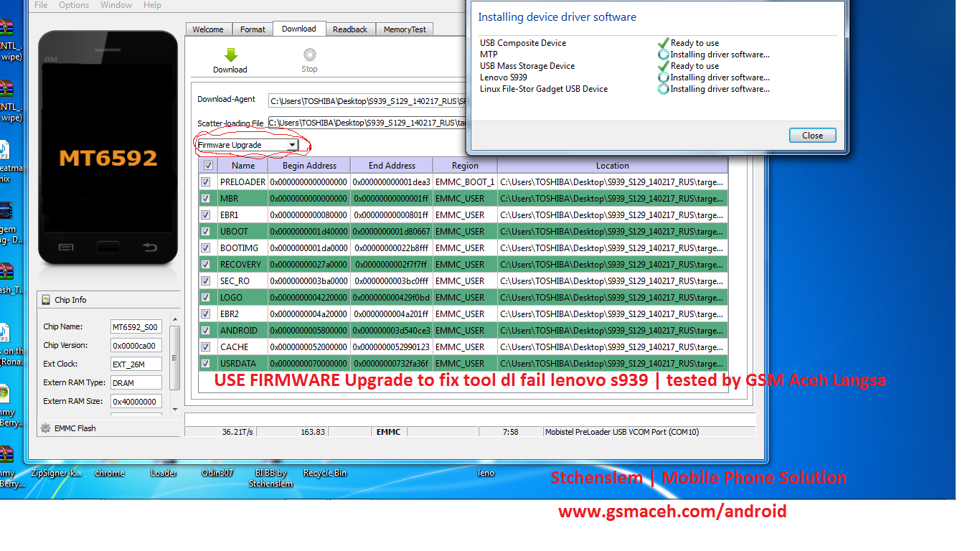Click the Chip Version field 0x0000ca00
The width and height of the screenshot is (980, 551).
point(136,346)
